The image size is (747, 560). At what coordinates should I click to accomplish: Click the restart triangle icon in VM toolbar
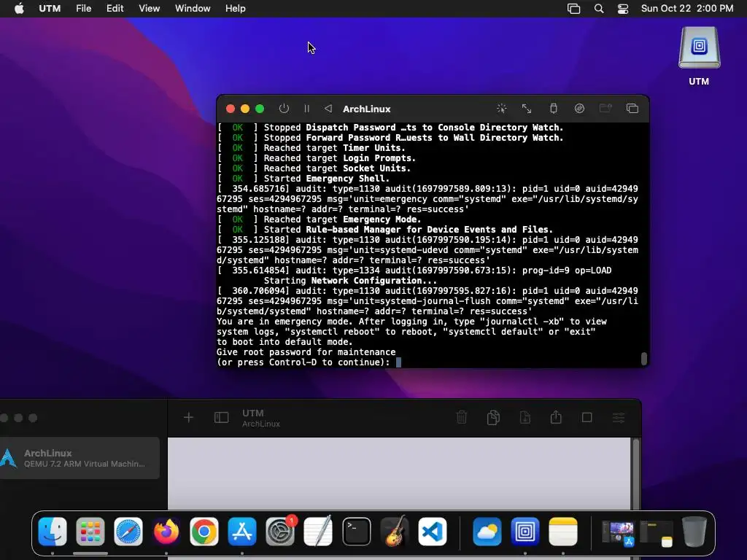pos(328,109)
